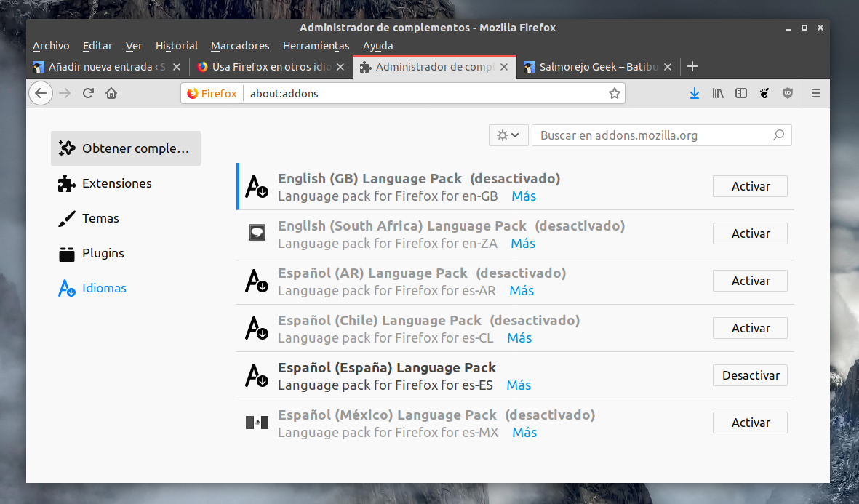Click the shield extension icon in toolbar
The width and height of the screenshot is (859, 504).
tap(788, 93)
